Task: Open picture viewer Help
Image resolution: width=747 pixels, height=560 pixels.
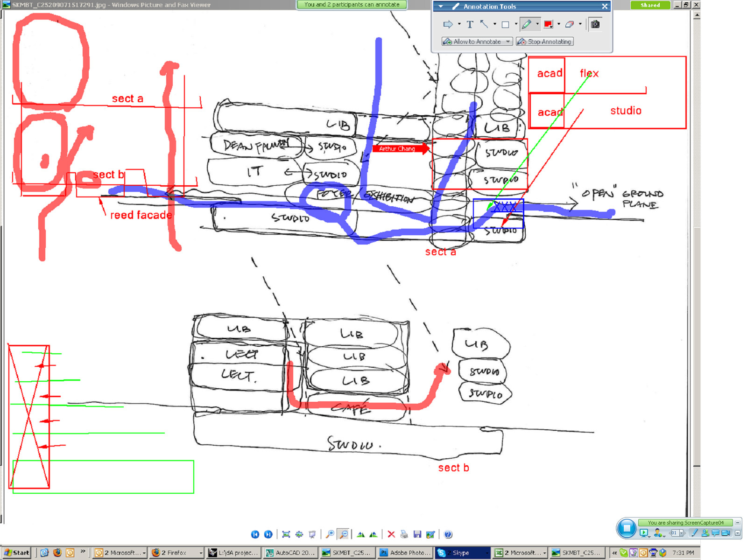Action: pyautogui.click(x=448, y=534)
